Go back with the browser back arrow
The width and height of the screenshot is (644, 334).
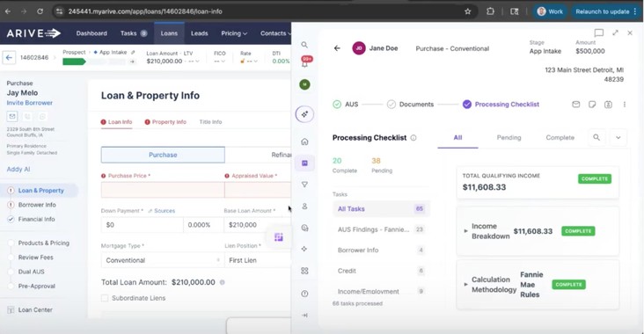[8, 11]
